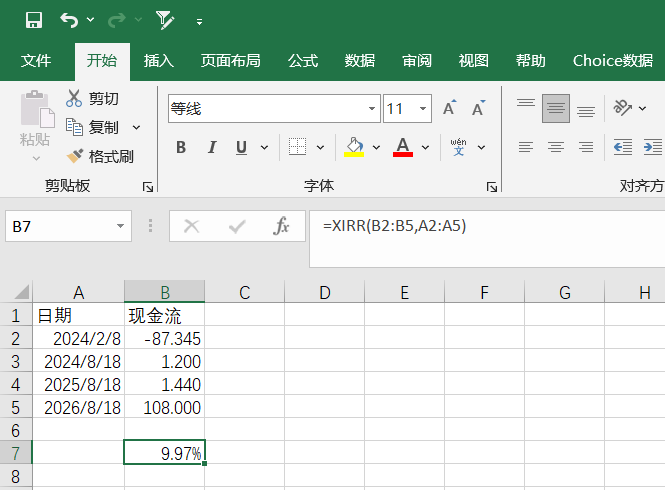
Task: Toggle center horizontal alignment
Action: coord(556,147)
